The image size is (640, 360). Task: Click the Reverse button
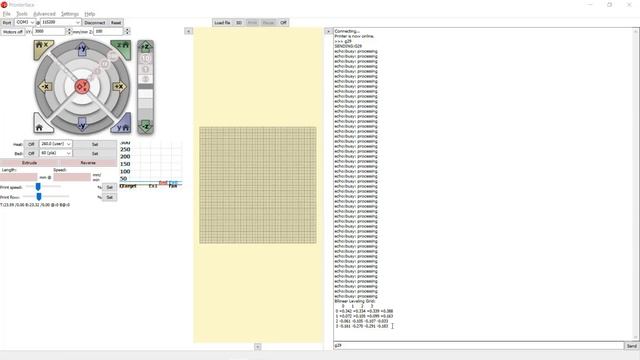pos(88,162)
